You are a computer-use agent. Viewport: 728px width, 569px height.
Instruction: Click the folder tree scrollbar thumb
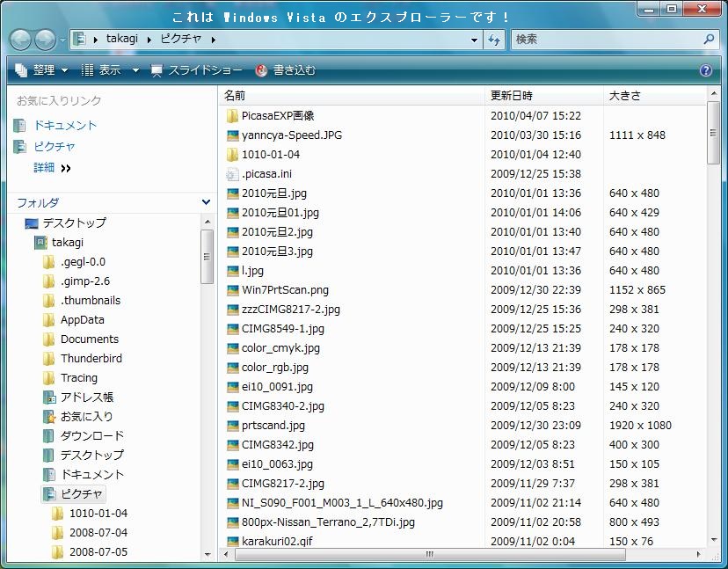pyautogui.click(x=207, y=257)
